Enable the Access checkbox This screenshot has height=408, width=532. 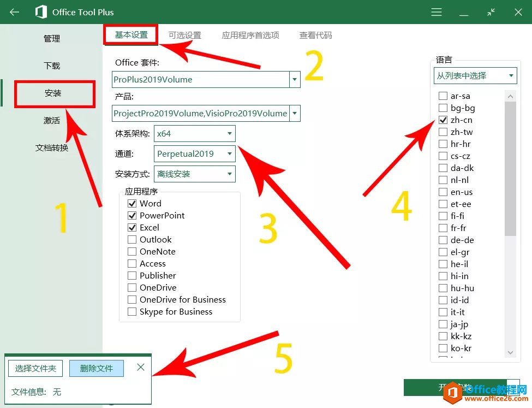pos(132,264)
